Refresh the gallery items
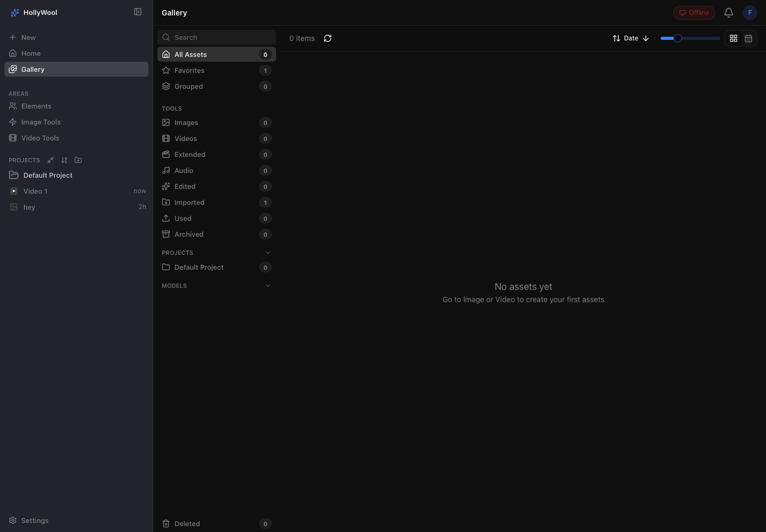Screen dimensions: 766x532 coord(328,38)
